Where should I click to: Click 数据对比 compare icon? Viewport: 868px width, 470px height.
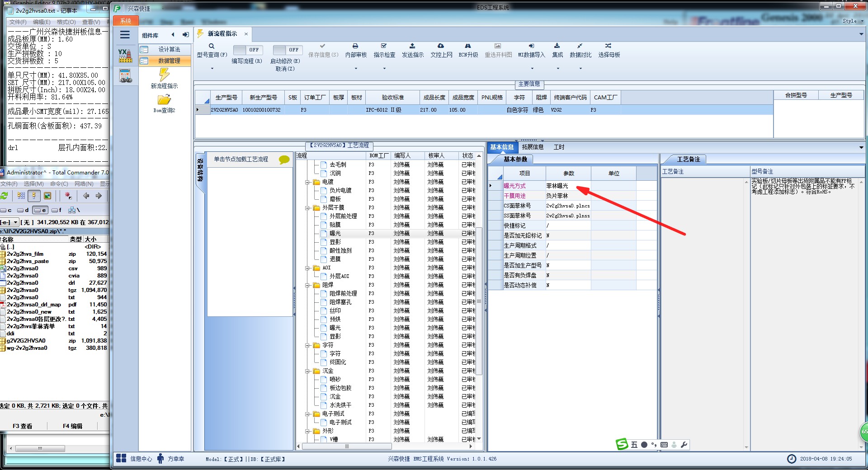[580, 46]
